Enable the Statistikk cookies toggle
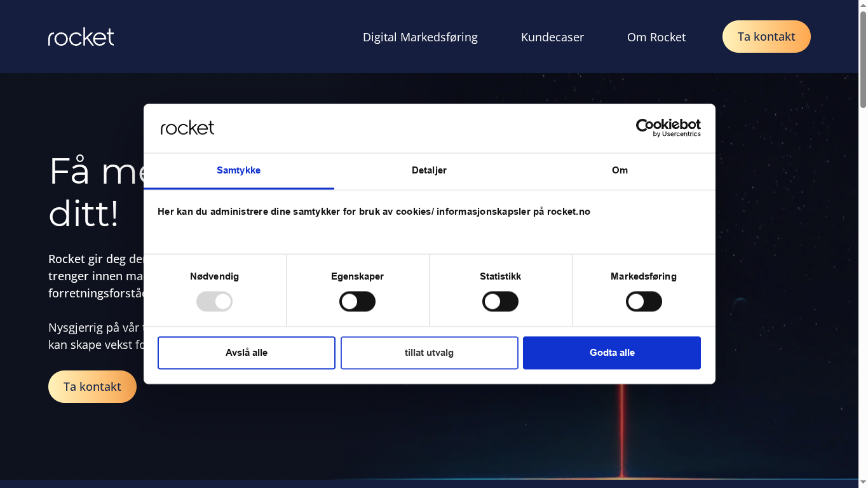Image resolution: width=868 pixels, height=488 pixels. [x=500, y=301]
